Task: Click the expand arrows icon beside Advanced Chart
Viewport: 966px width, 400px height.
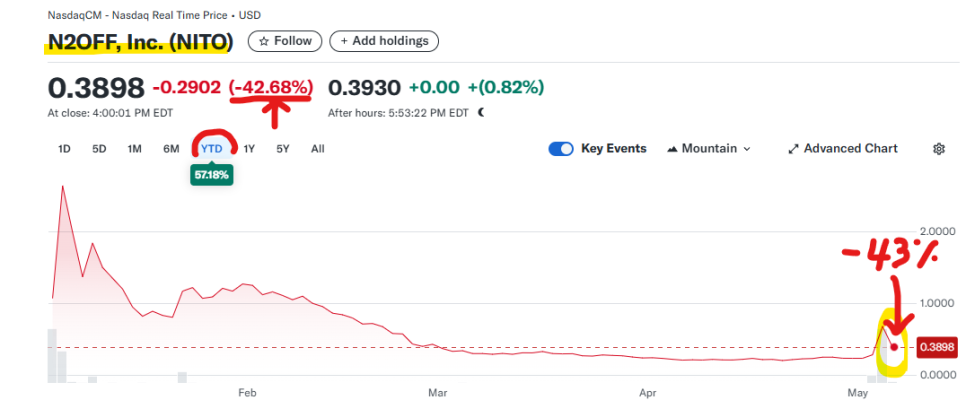Action: tap(793, 149)
